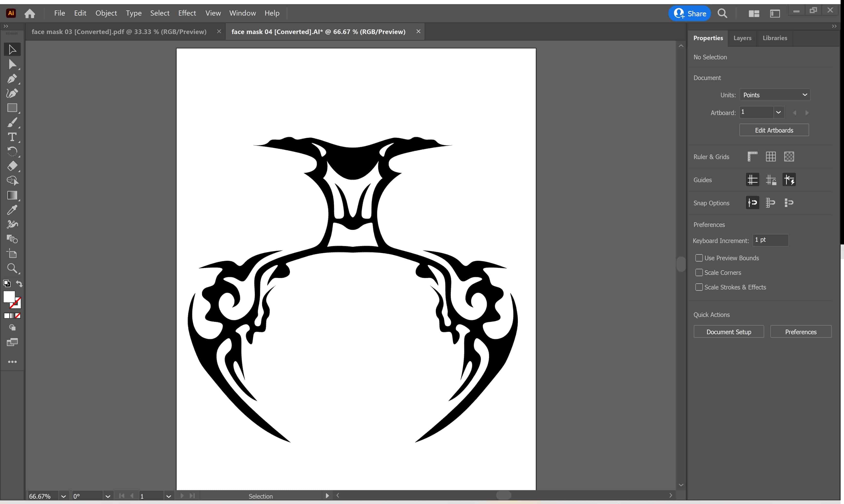Open the Edit Toolbar three dots
The image size is (844, 504).
coord(12,362)
